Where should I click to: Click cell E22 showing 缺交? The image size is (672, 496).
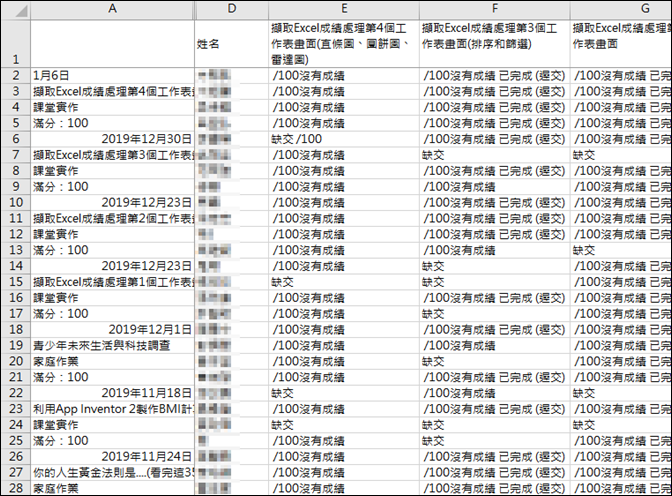click(344, 393)
